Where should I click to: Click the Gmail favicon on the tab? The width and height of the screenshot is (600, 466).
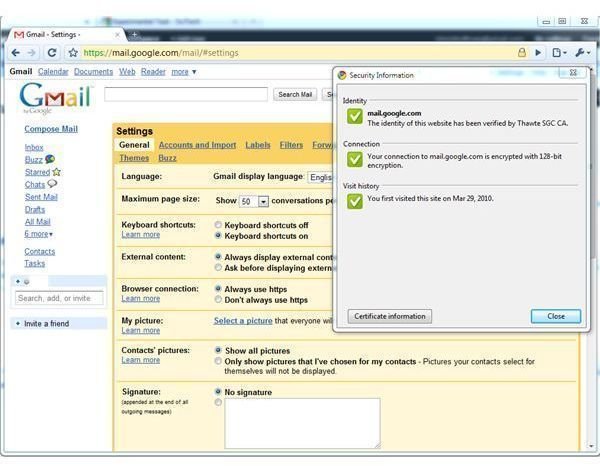point(19,35)
